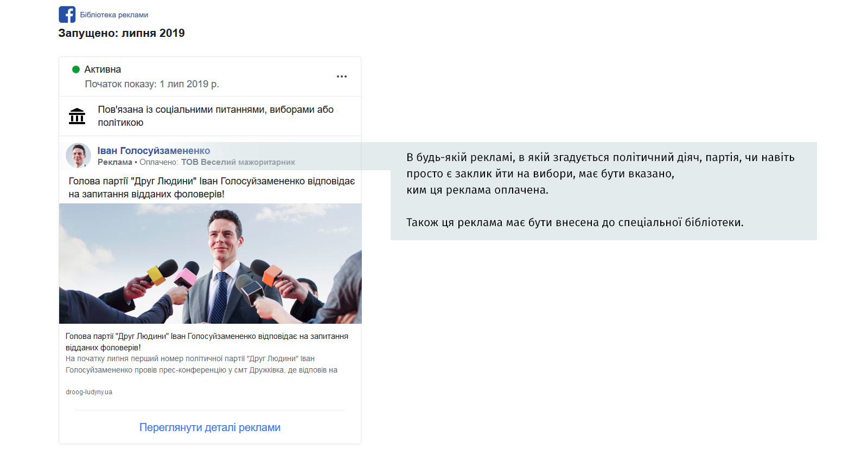The width and height of the screenshot is (868, 449).
Task: Click Переглянути деталі реклами
Action: (x=210, y=427)
